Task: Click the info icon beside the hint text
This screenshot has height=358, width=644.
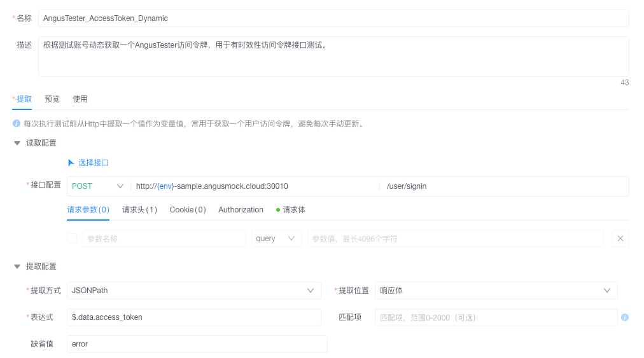Action: [x=17, y=123]
